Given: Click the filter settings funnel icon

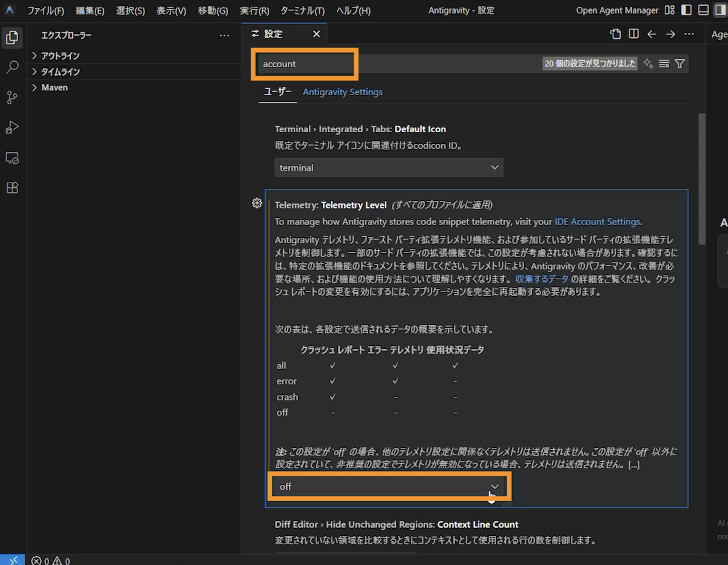Looking at the screenshot, I should click(680, 64).
